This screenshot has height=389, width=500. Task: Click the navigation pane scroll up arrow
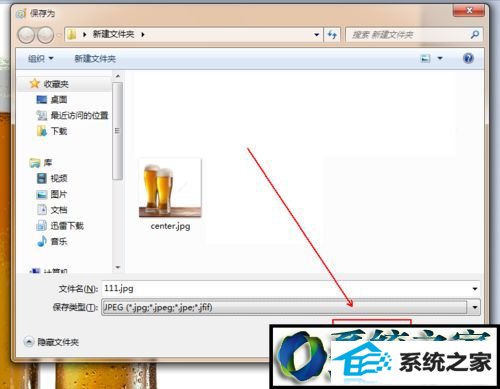[117, 76]
